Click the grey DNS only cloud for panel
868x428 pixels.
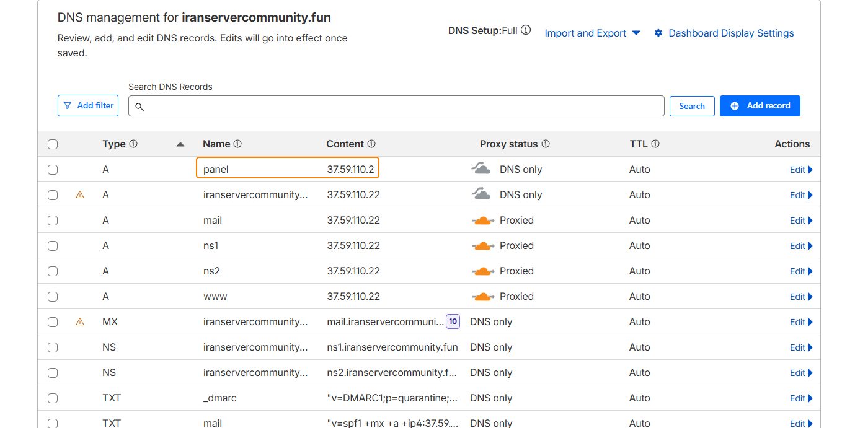(x=481, y=169)
